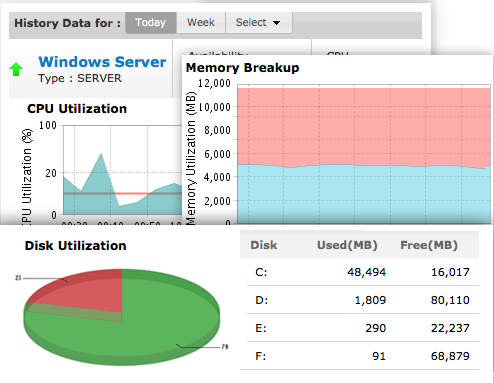
Task: Click the CPU Utilization chart area
Action: pos(122,170)
